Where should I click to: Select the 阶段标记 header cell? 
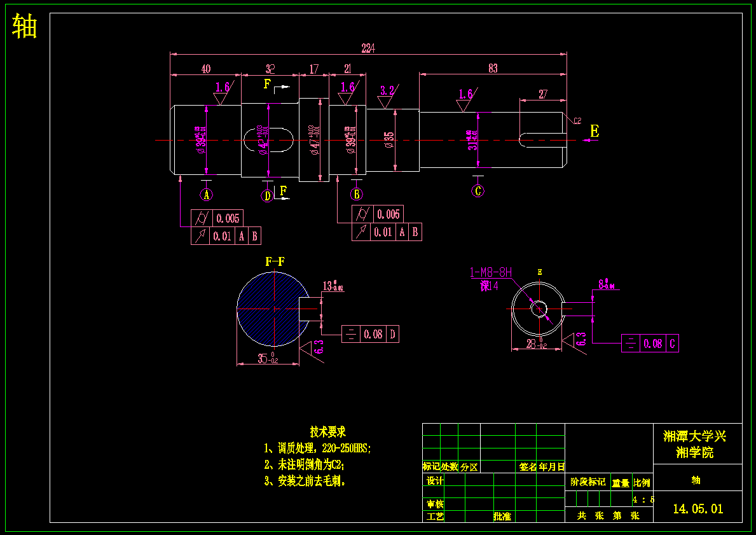click(588, 482)
